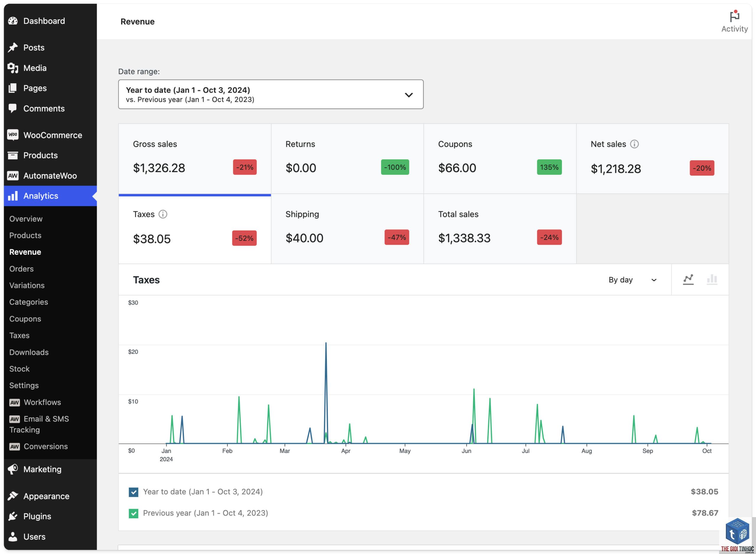This screenshot has width=756, height=554.
Task: Click the -21% Gross sales badge
Action: [x=245, y=167]
